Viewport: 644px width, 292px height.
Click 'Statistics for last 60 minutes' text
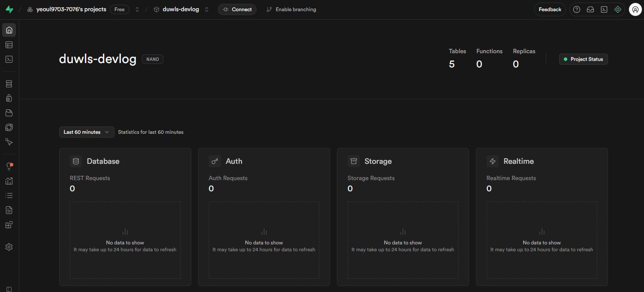click(151, 132)
